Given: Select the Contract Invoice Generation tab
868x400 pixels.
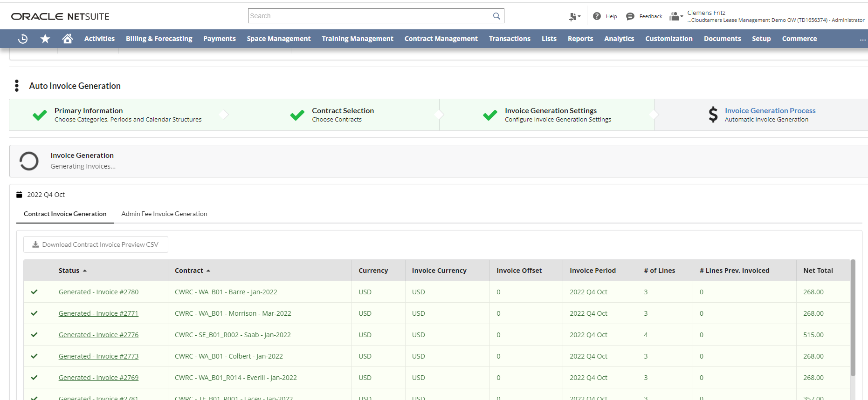Looking at the screenshot, I should (x=65, y=214).
